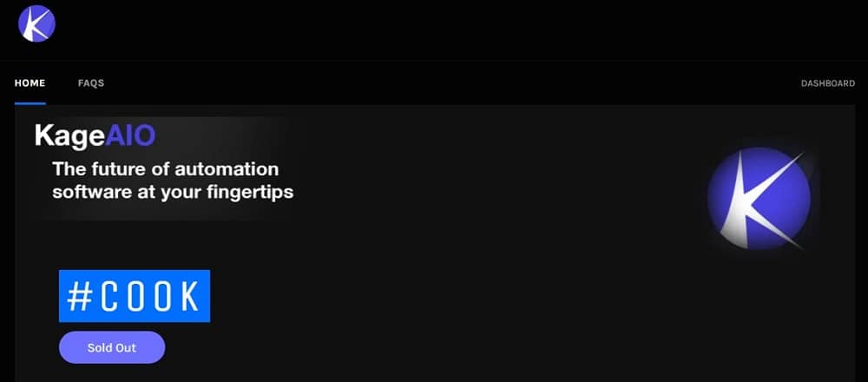
Task: Click the word Sold on the purple button
Action: coord(99,347)
